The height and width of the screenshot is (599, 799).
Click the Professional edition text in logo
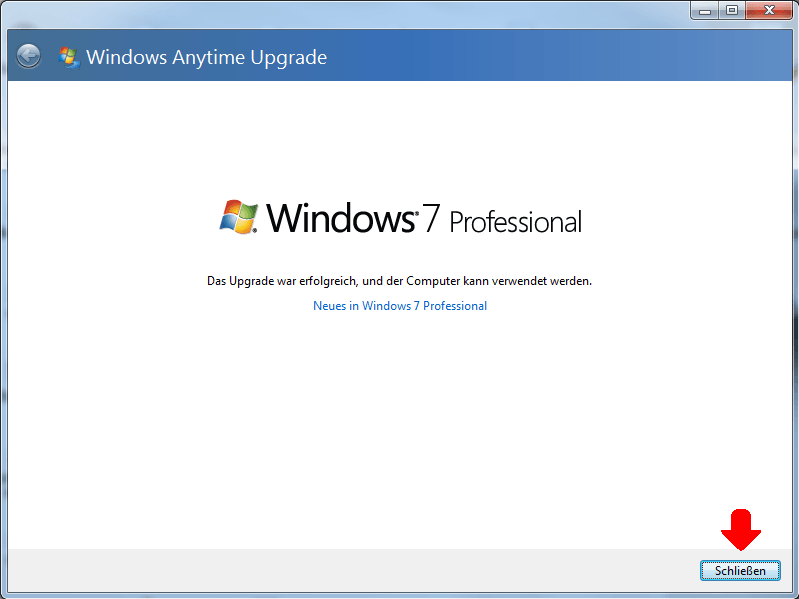pos(515,222)
